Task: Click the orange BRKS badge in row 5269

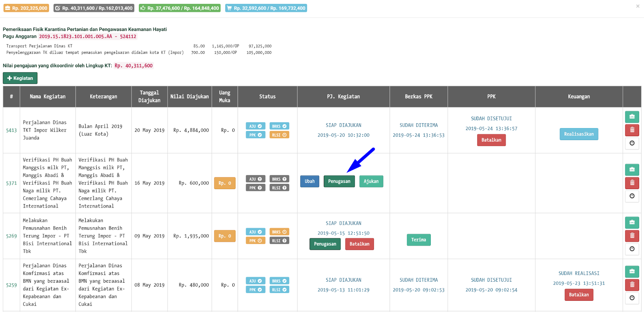Action: pos(279,232)
